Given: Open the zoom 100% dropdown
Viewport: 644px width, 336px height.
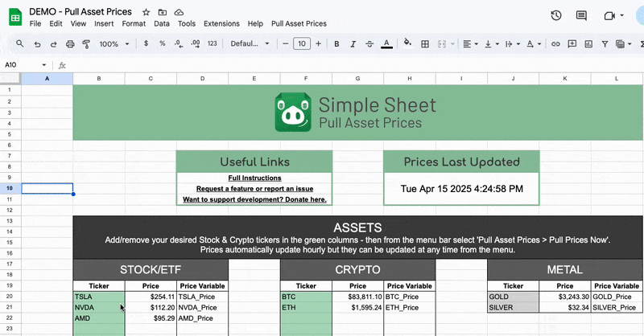Looking at the screenshot, I should tap(114, 43).
